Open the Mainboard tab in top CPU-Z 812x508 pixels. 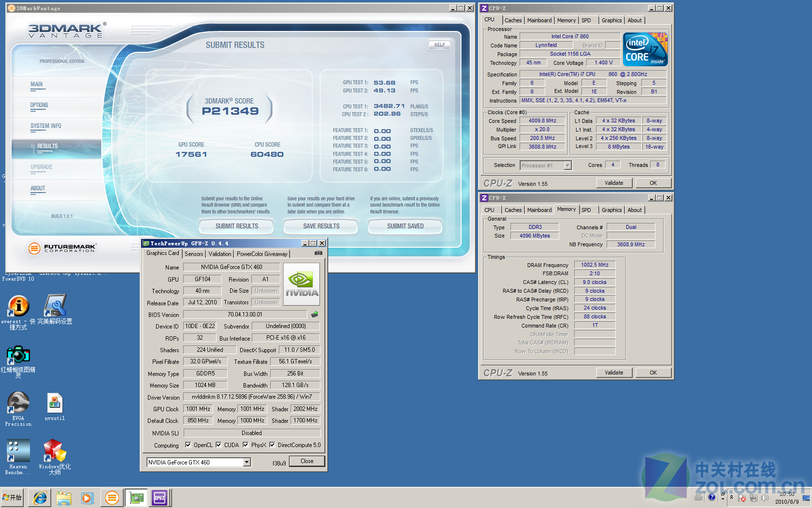pos(539,20)
